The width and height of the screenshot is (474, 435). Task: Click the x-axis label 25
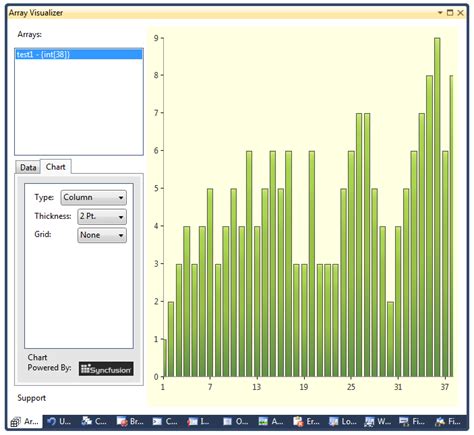[351, 387]
